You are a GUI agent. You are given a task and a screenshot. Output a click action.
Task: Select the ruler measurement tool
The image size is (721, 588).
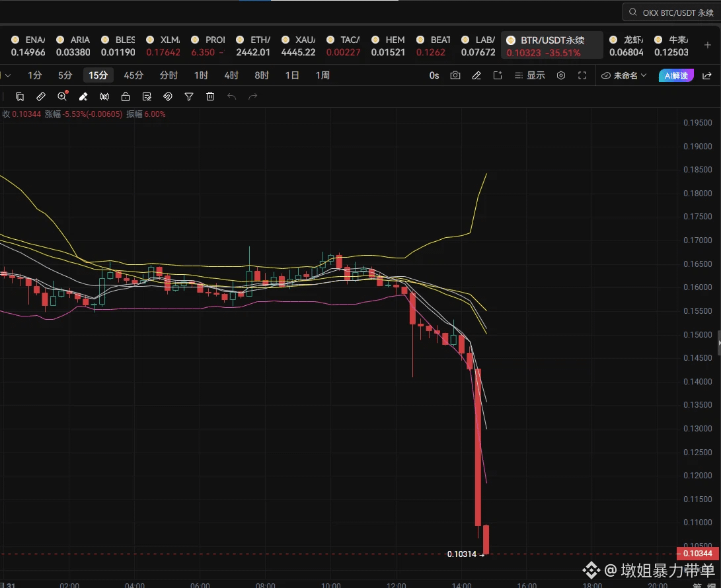(x=41, y=96)
